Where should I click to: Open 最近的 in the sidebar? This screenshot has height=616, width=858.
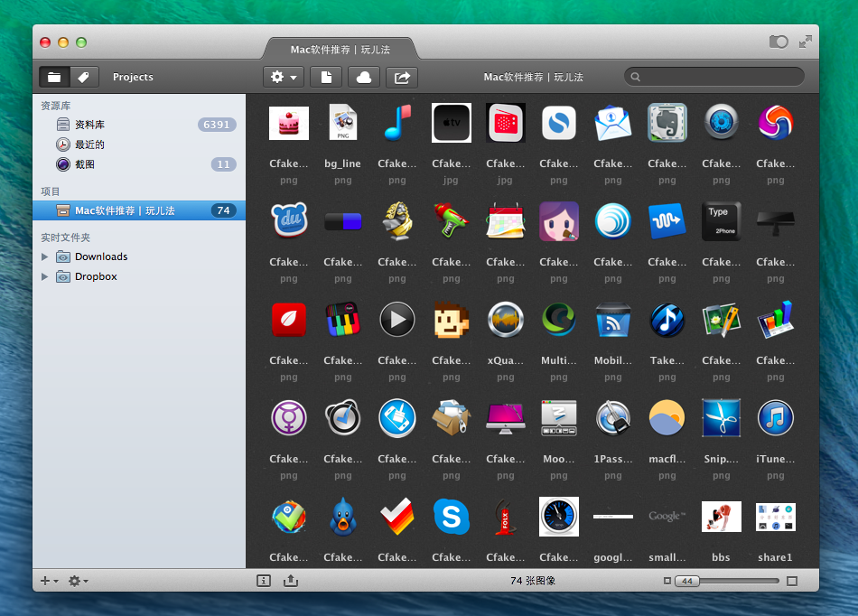[139, 145]
